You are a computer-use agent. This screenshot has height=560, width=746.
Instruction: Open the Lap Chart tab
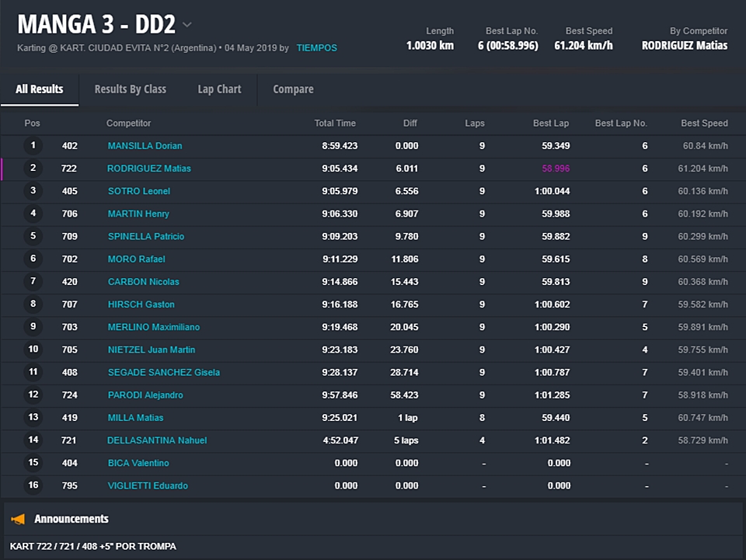(219, 89)
